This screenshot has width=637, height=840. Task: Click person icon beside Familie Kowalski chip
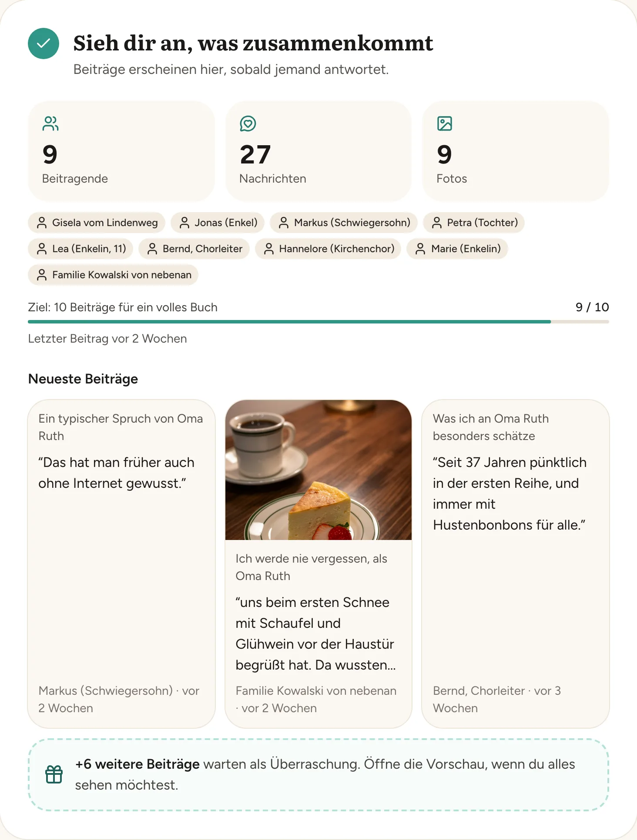tap(42, 275)
